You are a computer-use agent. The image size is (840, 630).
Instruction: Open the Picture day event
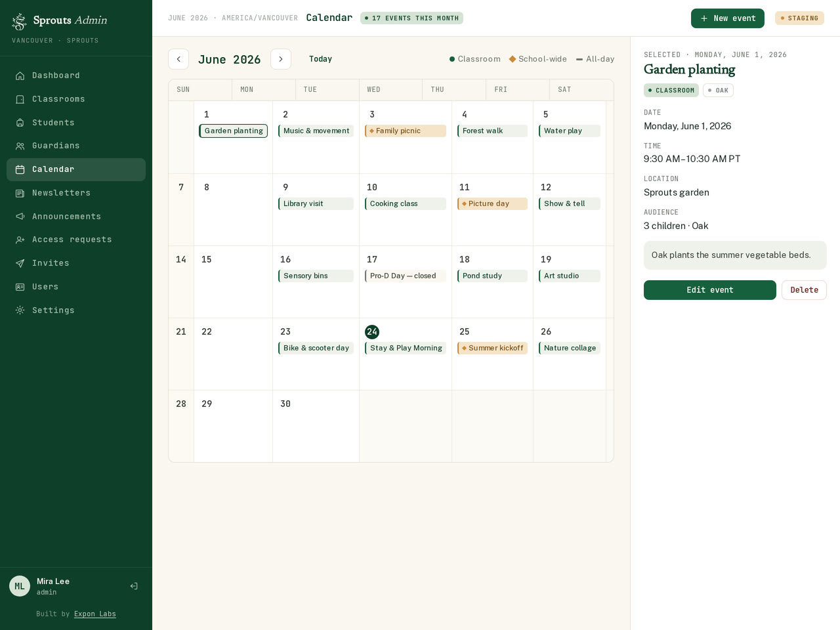pos(492,204)
